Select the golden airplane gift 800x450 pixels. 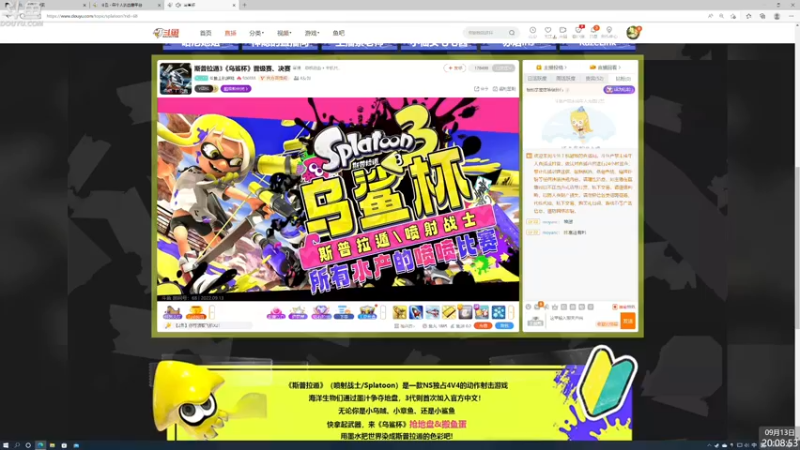point(399,312)
